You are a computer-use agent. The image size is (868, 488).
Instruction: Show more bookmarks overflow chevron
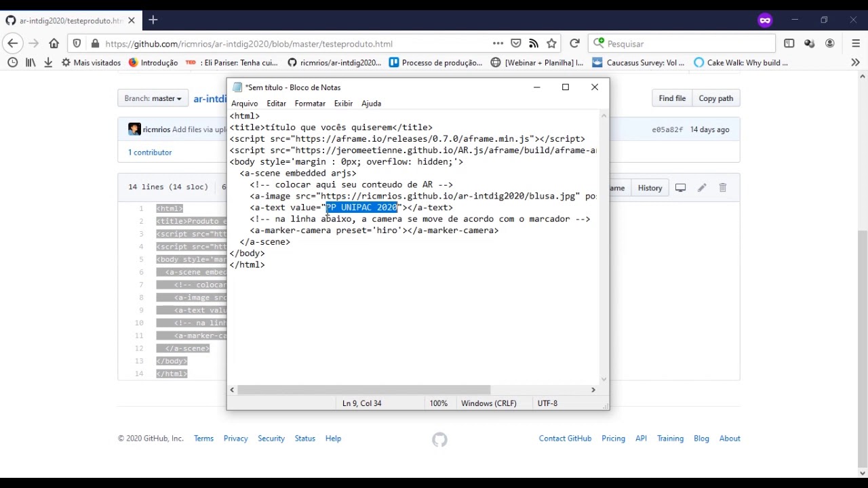855,62
